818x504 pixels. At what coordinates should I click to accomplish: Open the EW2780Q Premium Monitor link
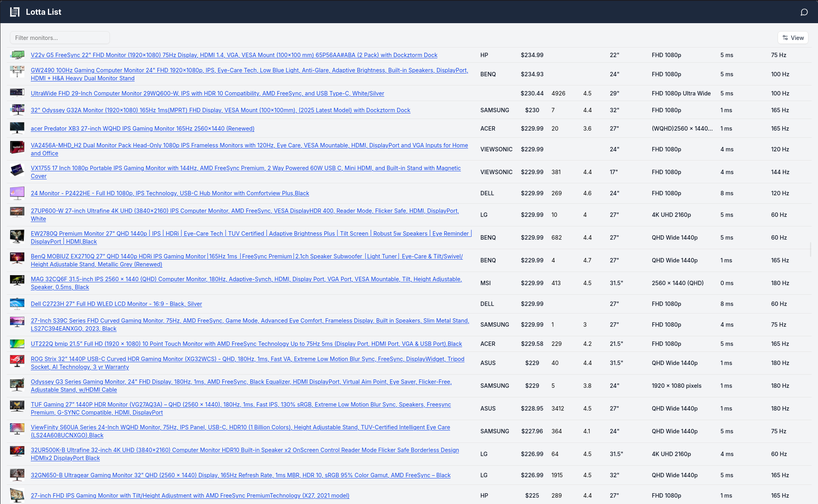251,238
